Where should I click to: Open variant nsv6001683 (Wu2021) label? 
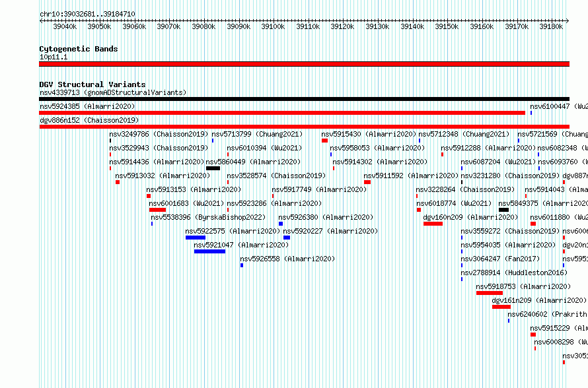coord(186,203)
